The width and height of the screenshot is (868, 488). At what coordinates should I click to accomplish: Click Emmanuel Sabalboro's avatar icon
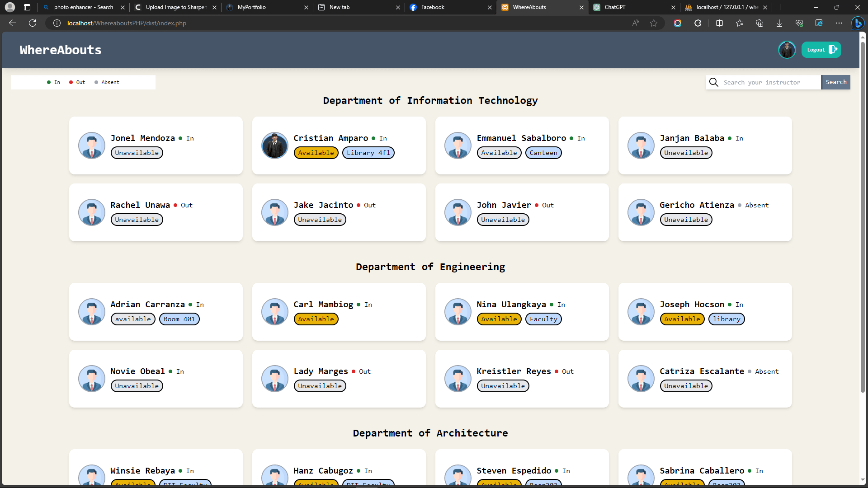pos(458,145)
